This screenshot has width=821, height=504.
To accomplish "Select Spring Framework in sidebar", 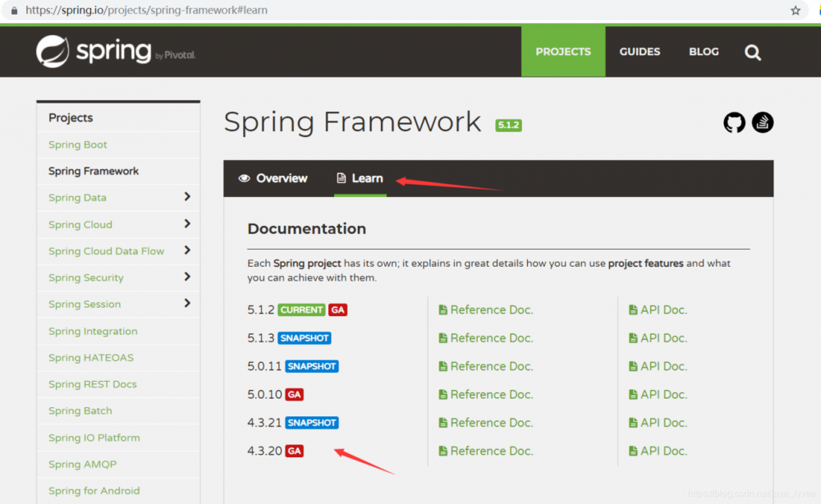I will pos(94,171).
